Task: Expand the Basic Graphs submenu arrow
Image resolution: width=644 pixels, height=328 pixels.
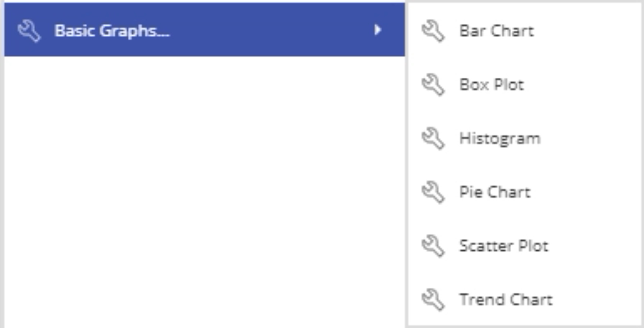Action: point(377,29)
